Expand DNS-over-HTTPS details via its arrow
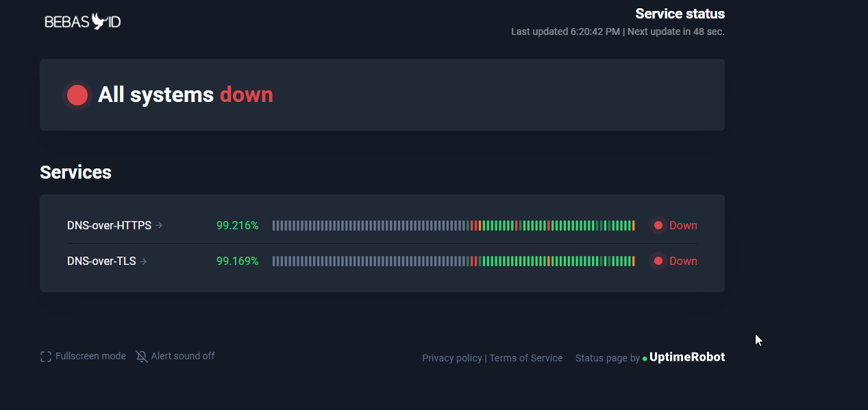 coord(158,225)
